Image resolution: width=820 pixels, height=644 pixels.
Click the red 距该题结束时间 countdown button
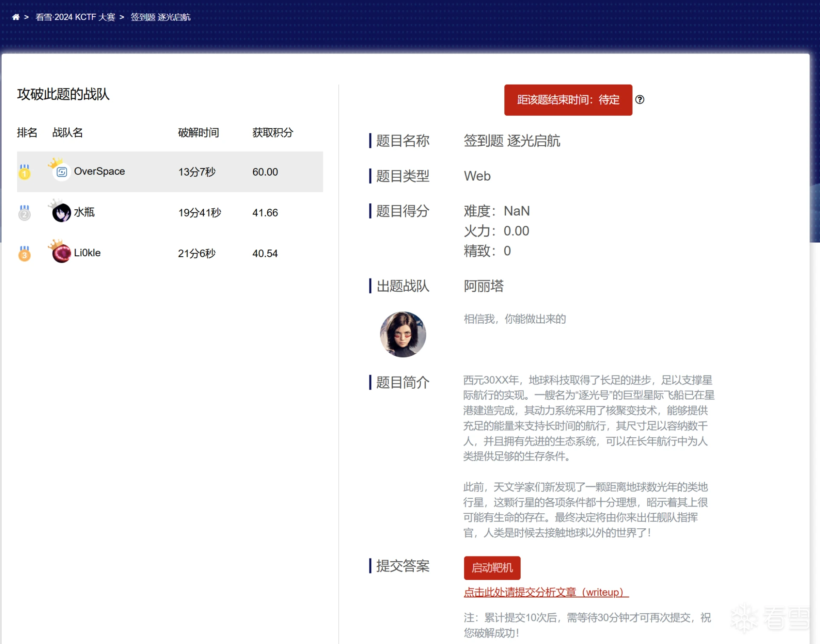click(x=568, y=100)
